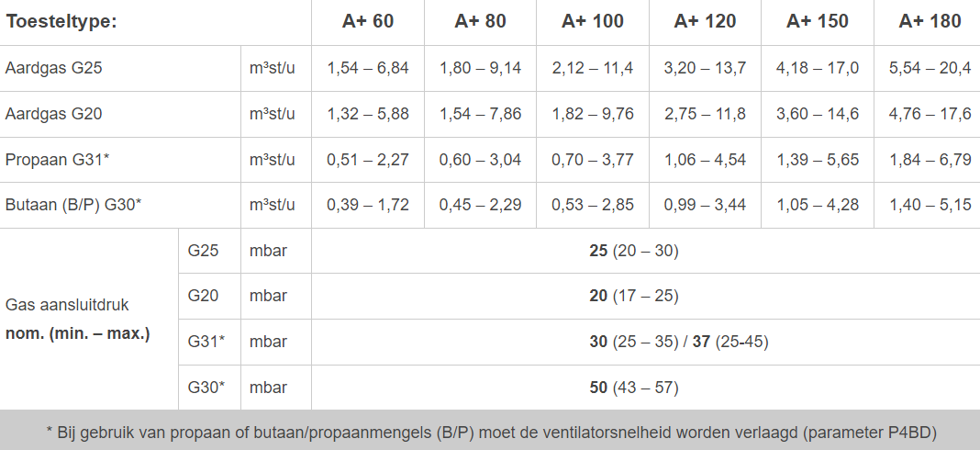Click the m³st/u unit in Aardgas G20 row

(x=273, y=114)
